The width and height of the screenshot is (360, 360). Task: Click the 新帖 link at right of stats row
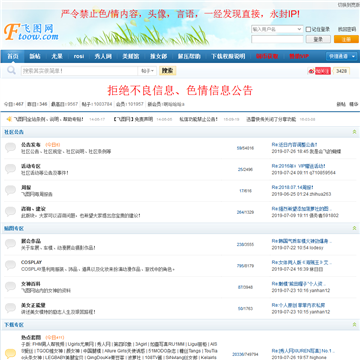[x=341, y=104]
